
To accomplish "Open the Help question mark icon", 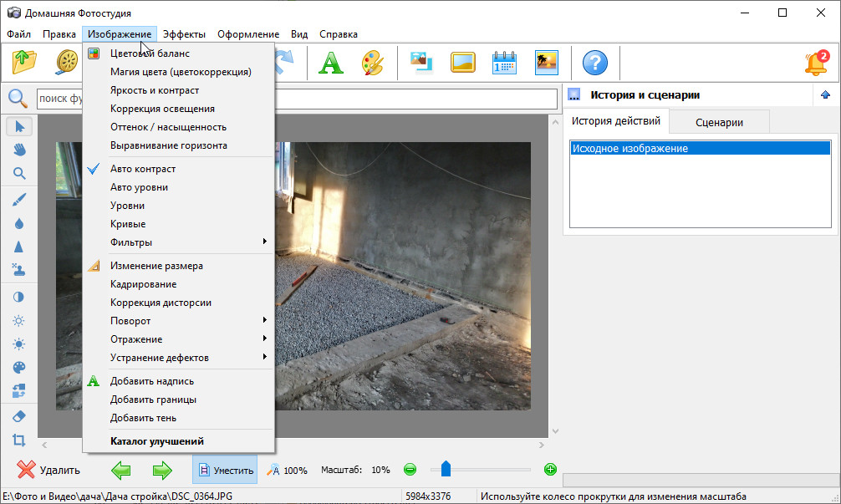I will [x=594, y=63].
